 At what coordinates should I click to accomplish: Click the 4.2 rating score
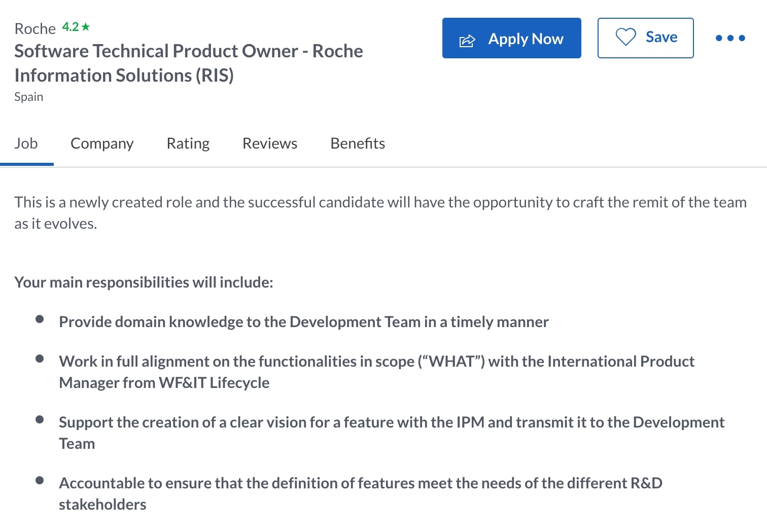tap(70, 26)
